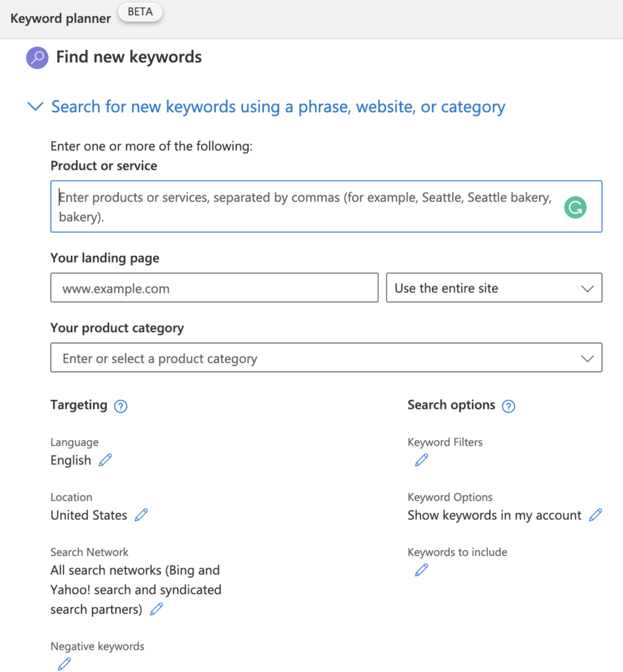The image size is (623, 672).
Task: Click the Find new keywords heading
Action: click(x=129, y=58)
